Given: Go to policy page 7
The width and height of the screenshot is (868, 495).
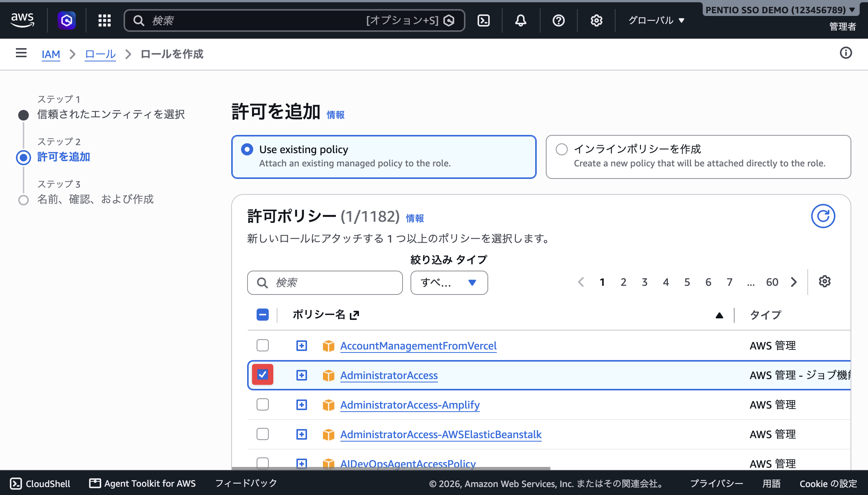Looking at the screenshot, I should pos(730,282).
